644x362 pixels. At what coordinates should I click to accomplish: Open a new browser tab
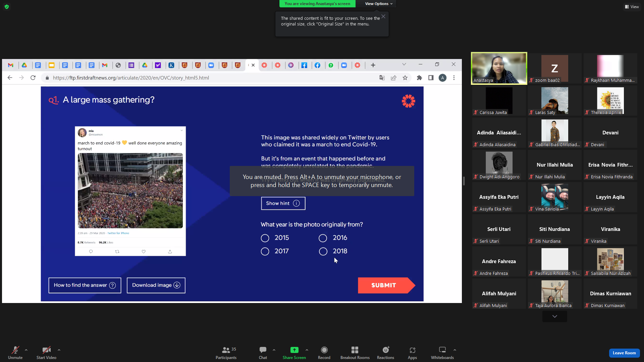(x=373, y=65)
